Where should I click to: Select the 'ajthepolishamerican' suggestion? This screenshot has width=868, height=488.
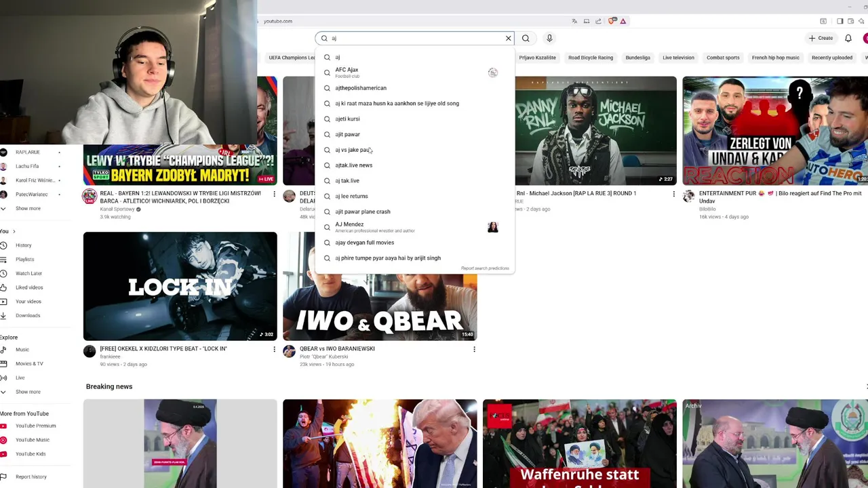(x=414, y=88)
